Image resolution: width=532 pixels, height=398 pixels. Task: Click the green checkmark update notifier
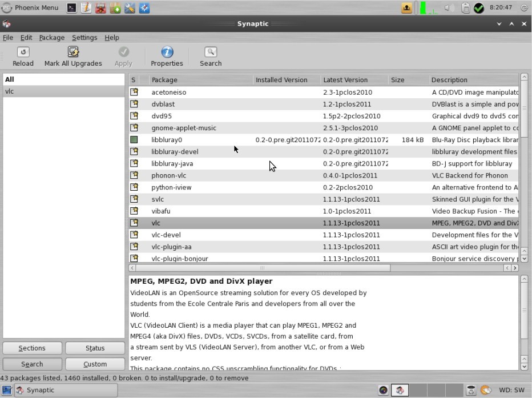click(479, 8)
